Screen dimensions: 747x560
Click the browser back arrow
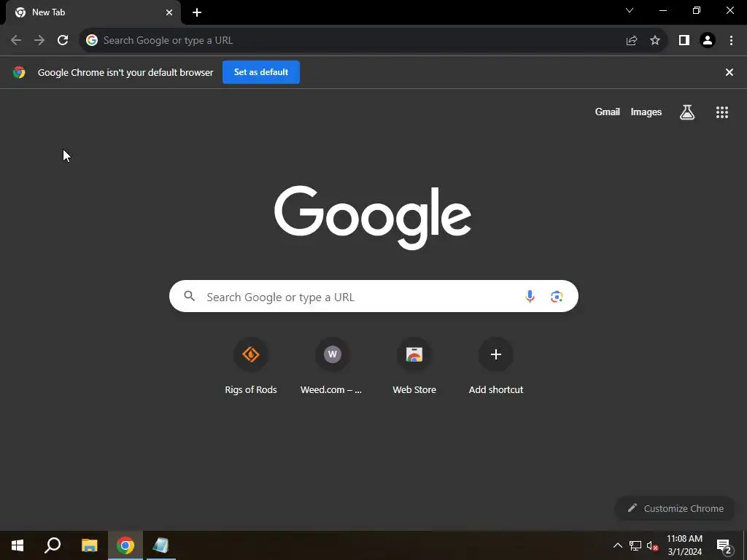[x=16, y=40]
